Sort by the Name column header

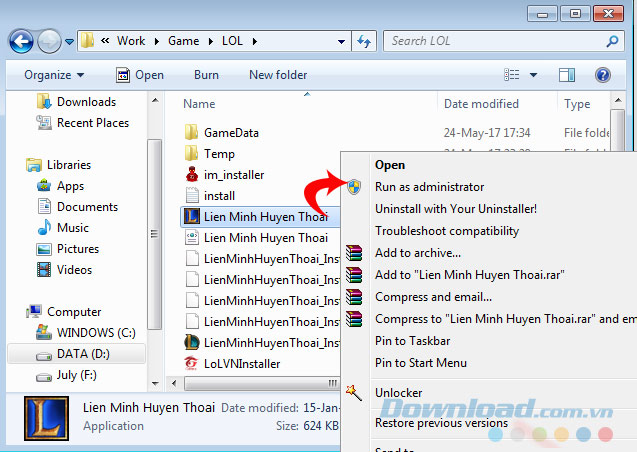(199, 104)
